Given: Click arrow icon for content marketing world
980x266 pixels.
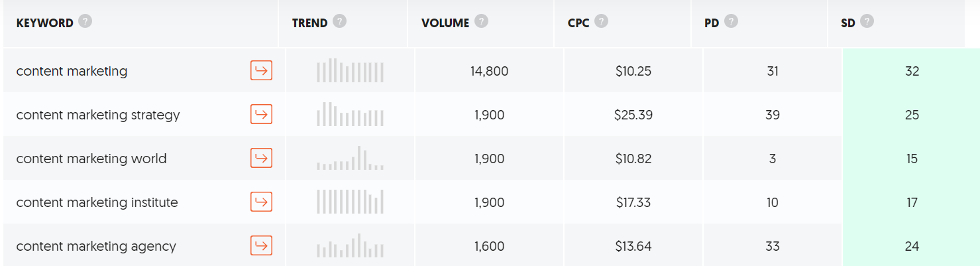Looking at the screenshot, I should tap(261, 158).
